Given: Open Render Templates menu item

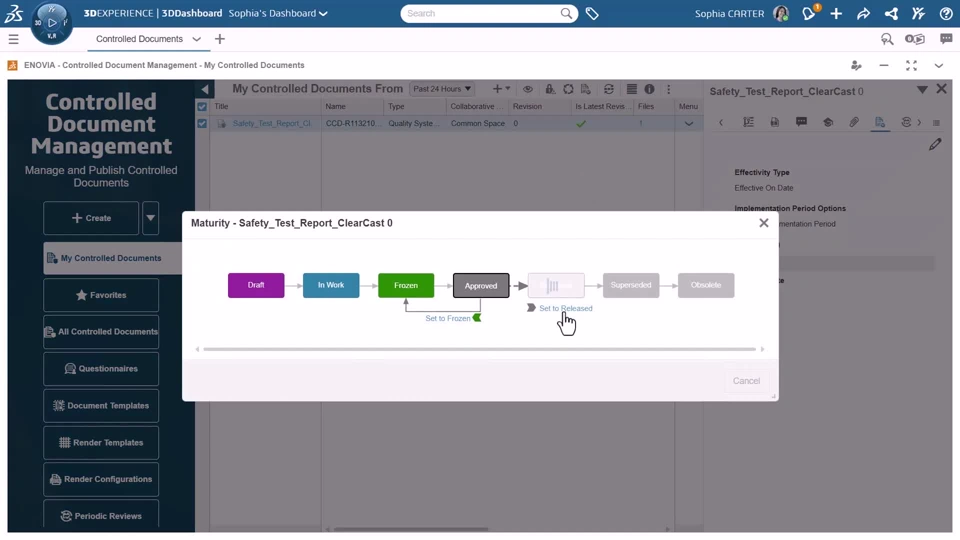Looking at the screenshot, I should [x=101, y=442].
